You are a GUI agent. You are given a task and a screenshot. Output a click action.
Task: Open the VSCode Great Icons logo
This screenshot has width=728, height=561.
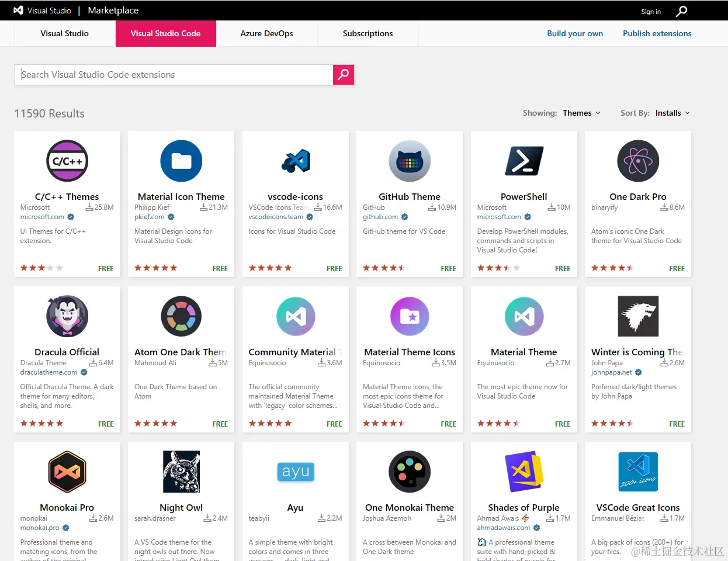638,472
